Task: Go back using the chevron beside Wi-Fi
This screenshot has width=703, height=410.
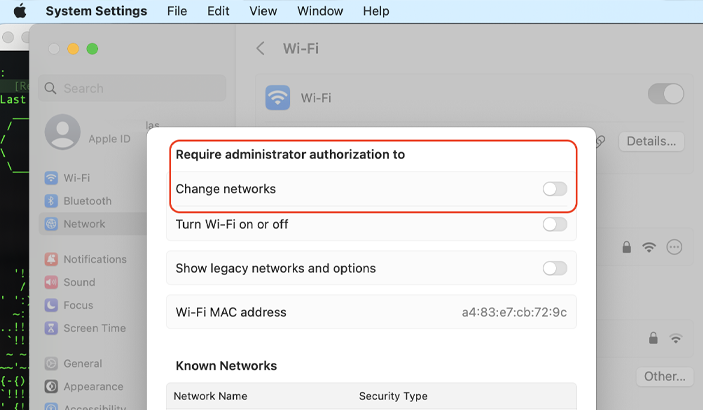Action: [260, 48]
